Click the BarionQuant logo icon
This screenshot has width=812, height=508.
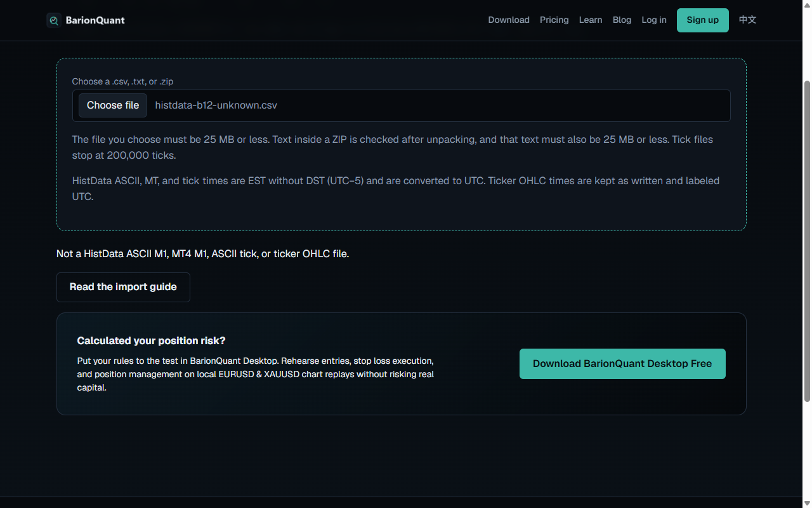[54, 20]
